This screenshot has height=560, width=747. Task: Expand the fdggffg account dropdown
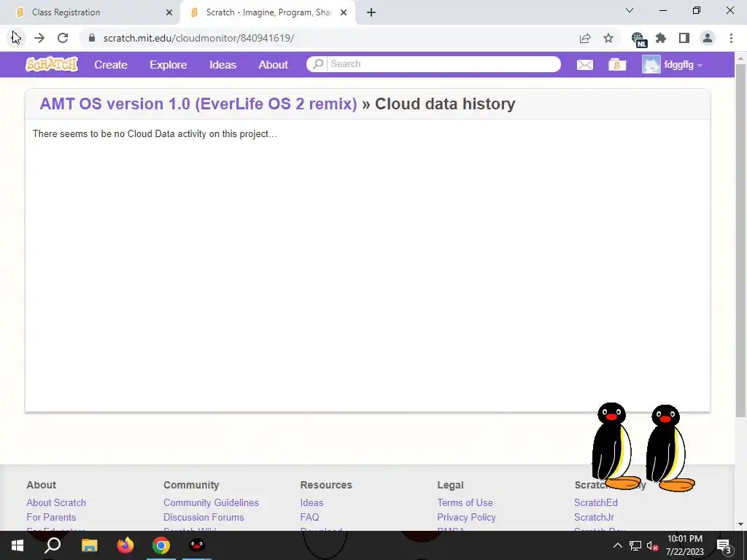700,66
